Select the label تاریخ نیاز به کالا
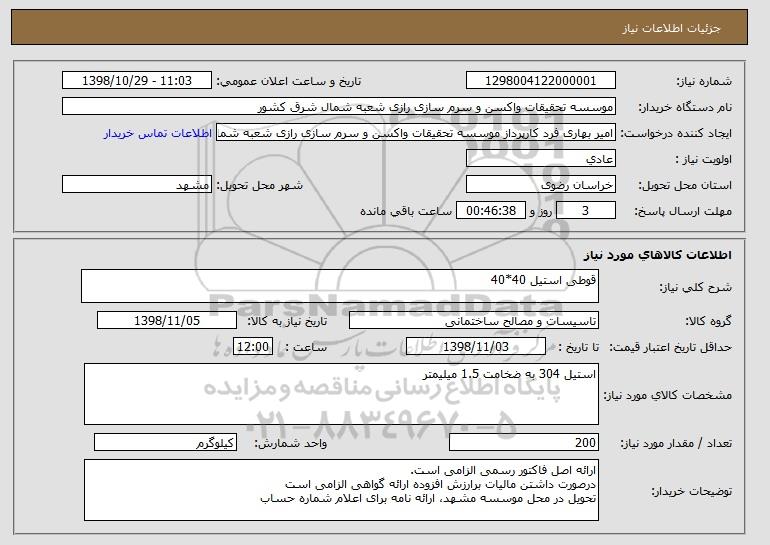Image resolution: width=770 pixels, height=545 pixels. point(287,322)
